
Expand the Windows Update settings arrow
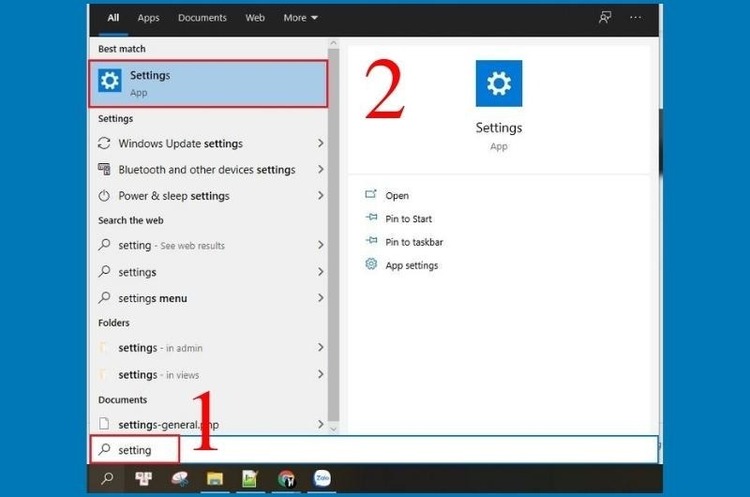point(320,144)
